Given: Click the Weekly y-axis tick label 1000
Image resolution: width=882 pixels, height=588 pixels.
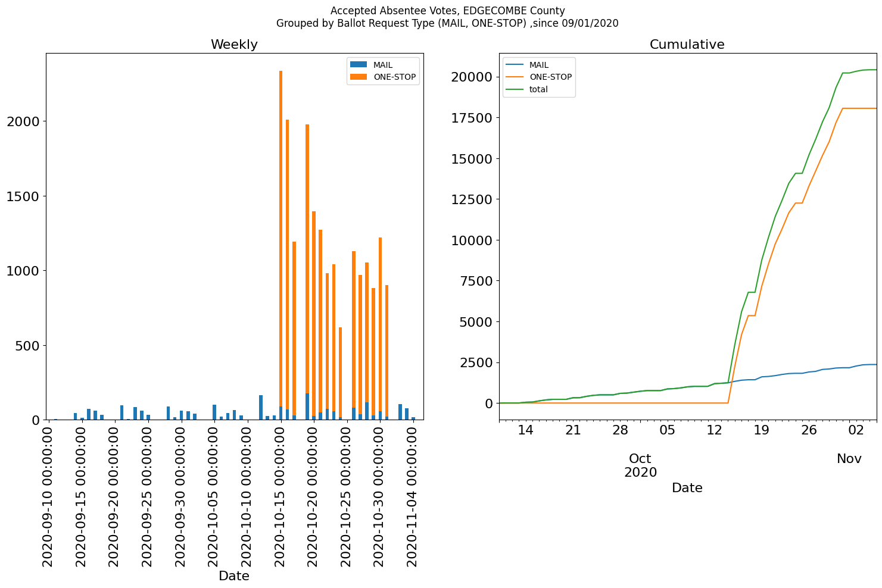Looking at the screenshot, I should click(23, 271).
